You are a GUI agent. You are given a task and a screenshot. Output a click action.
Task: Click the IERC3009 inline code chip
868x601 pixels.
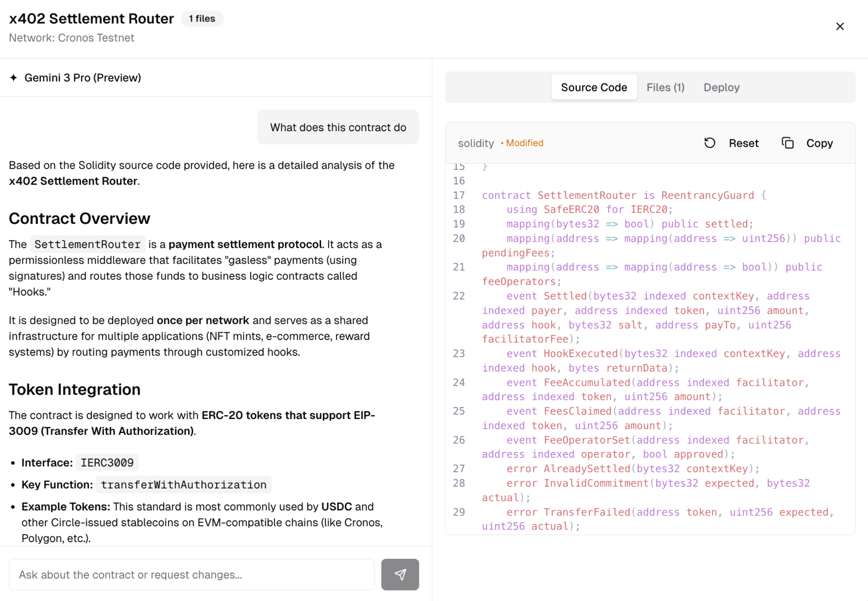point(107,463)
